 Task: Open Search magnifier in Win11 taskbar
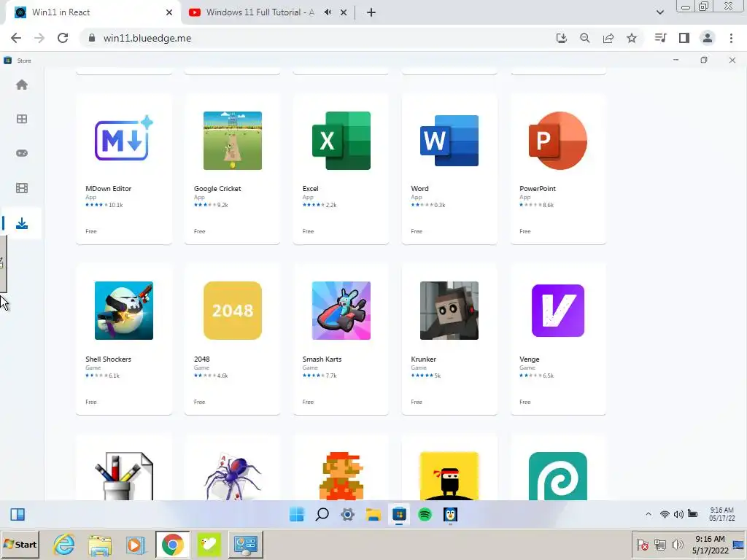point(322,514)
